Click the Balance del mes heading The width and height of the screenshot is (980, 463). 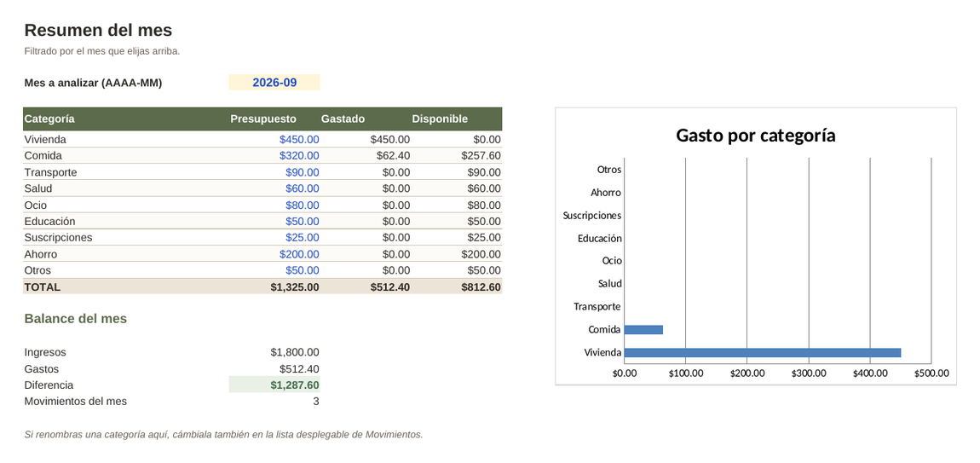[x=76, y=318]
